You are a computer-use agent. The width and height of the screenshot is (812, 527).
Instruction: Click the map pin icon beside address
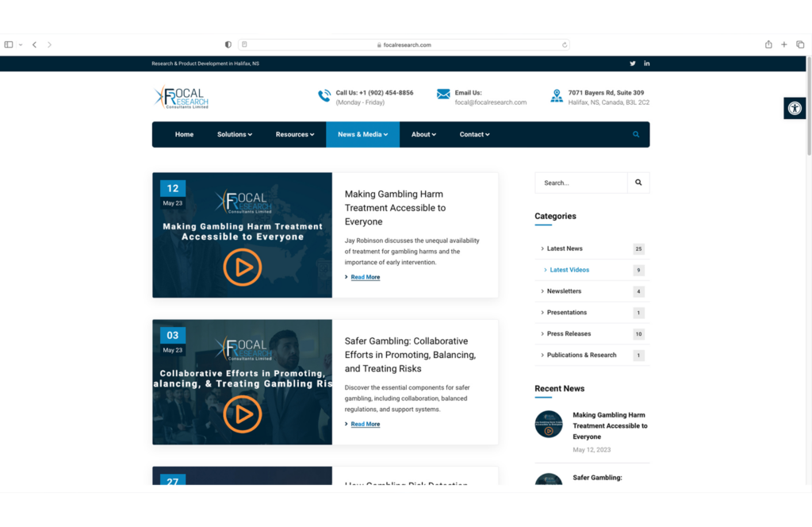(557, 96)
